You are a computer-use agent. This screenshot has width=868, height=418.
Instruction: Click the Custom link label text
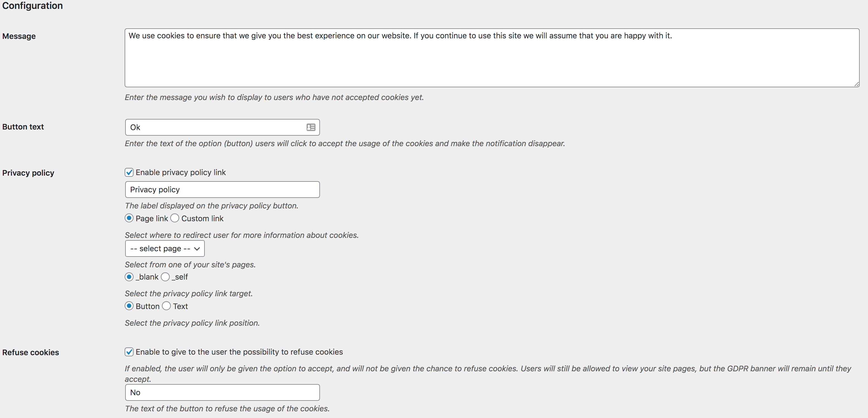(x=202, y=218)
